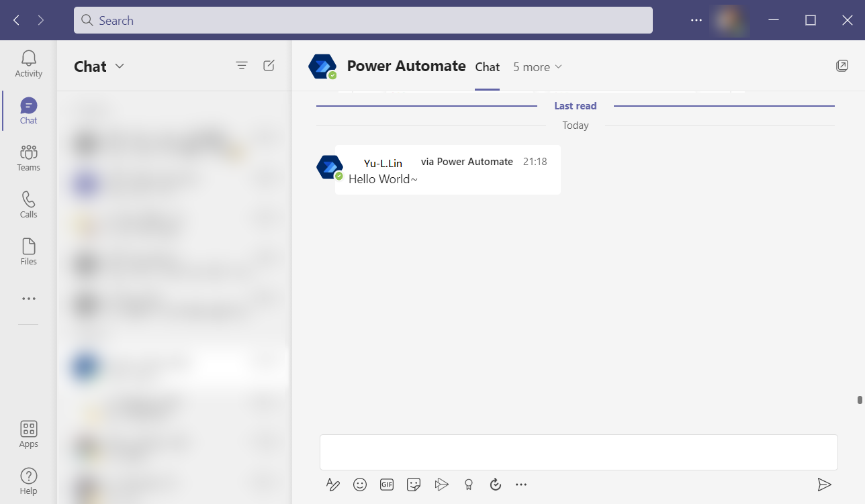Go back with the left arrow
The image size is (865, 504).
point(16,20)
